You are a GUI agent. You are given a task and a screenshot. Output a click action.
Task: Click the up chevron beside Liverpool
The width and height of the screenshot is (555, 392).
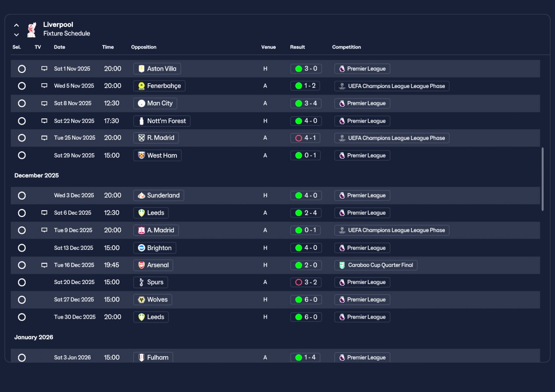[16, 25]
